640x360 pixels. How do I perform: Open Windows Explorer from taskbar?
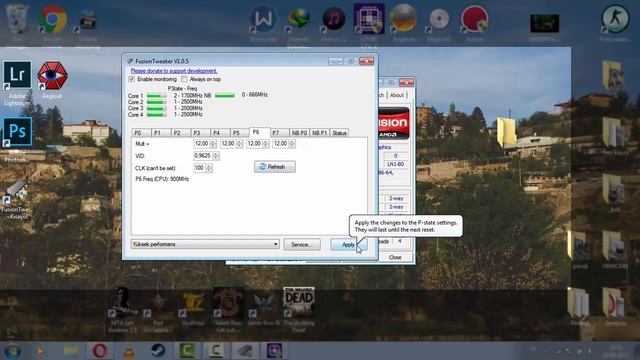click(70, 351)
